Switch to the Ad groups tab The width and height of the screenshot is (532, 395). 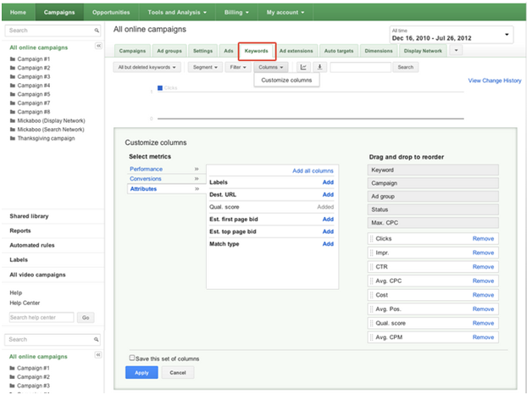coord(169,51)
